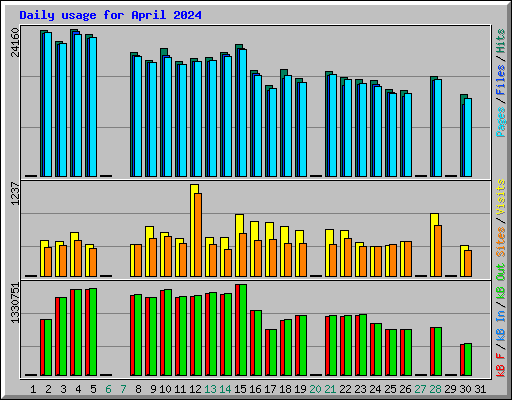Click day label 31 on the x-axis

[x=480, y=389]
